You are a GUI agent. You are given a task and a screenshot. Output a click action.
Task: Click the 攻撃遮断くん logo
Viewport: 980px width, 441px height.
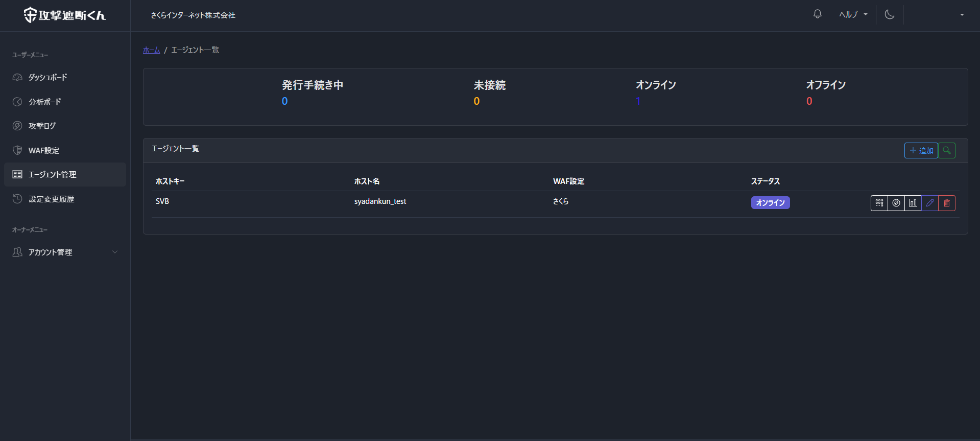click(65, 15)
